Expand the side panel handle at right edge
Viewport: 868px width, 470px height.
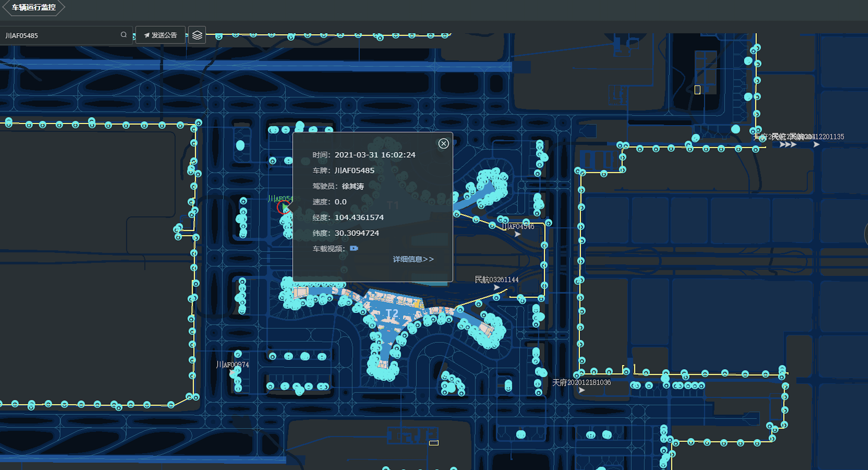click(866, 235)
